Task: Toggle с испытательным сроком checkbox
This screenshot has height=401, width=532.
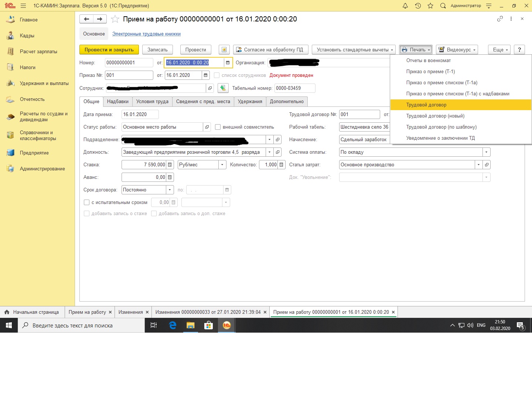Action: tap(87, 203)
